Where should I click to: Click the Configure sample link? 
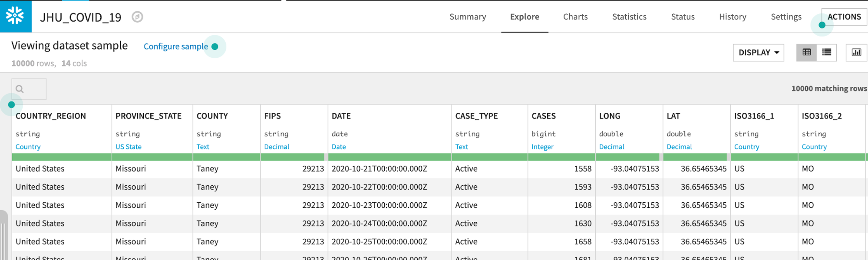click(175, 46)
